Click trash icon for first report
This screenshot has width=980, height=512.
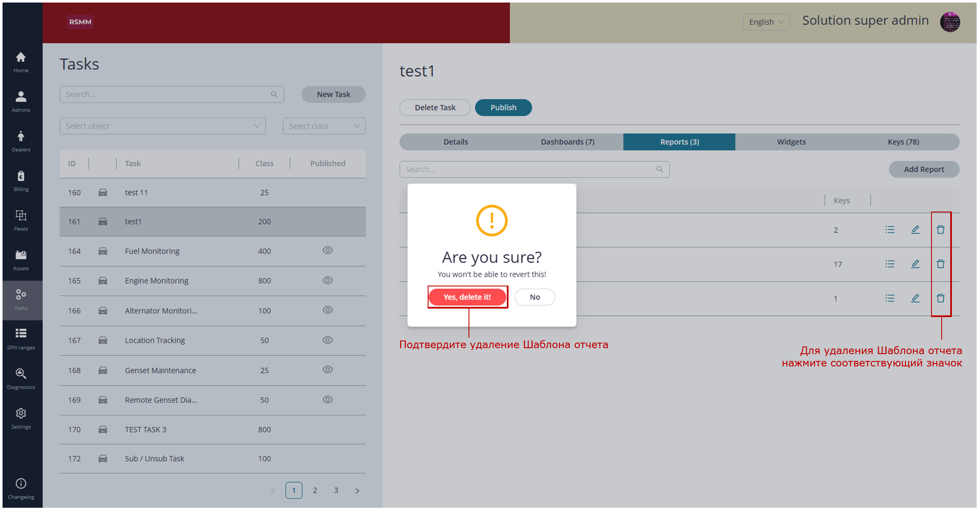coord(940,230)
